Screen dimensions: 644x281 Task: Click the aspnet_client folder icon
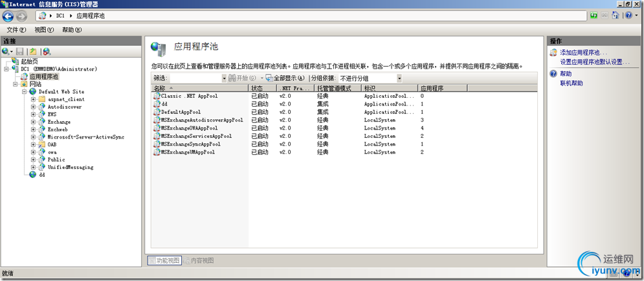pyautogui.click(x=42, y=99)
